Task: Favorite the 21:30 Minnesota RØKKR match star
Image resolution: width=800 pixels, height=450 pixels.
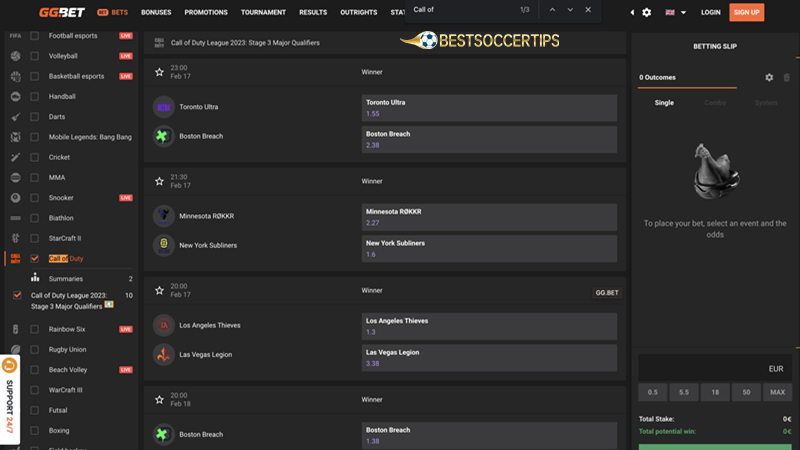Action: pos(159,181)
